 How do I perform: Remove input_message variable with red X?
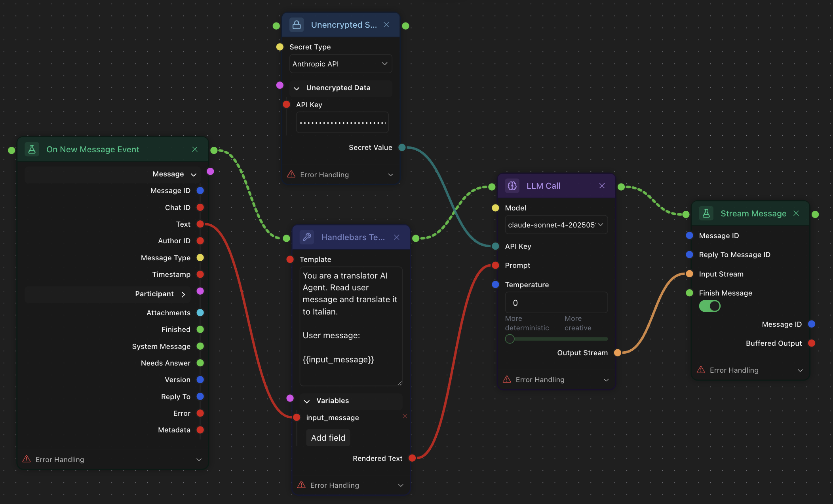[x=405, y=416]
